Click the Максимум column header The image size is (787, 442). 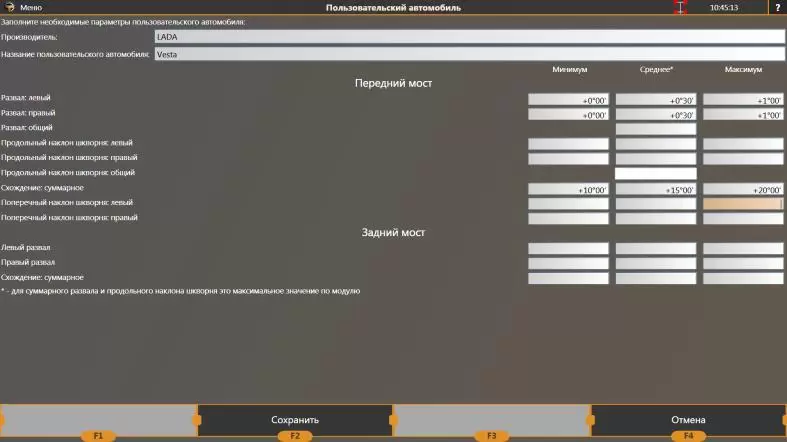point(743,69)
